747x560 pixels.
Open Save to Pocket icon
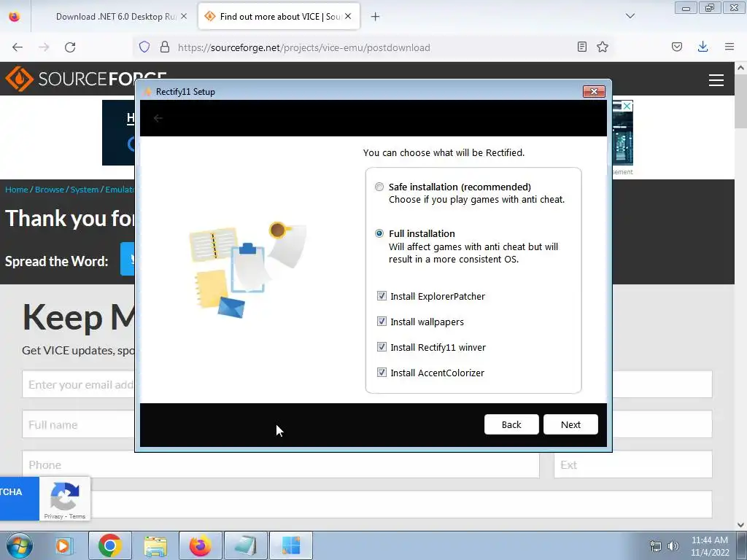(x=676, y=47)
